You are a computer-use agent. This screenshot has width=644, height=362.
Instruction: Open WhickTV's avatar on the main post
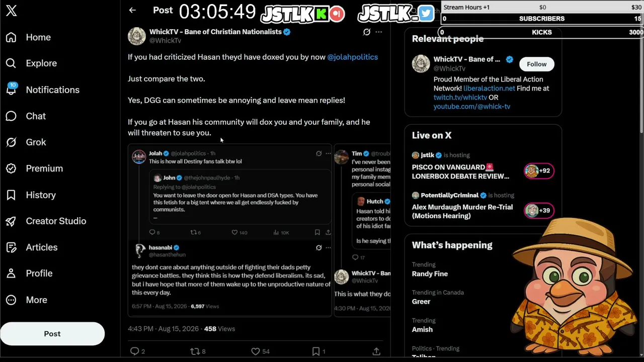point(137,36)
